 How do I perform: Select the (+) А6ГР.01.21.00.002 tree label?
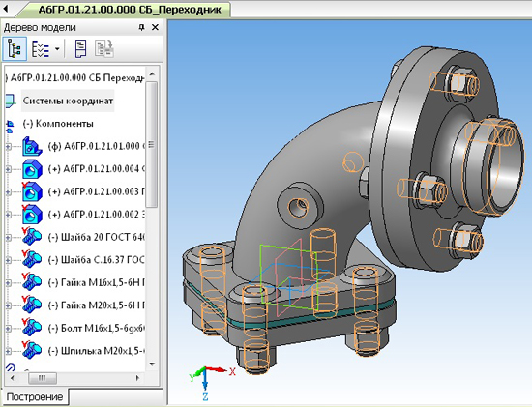tap(97, 215)
